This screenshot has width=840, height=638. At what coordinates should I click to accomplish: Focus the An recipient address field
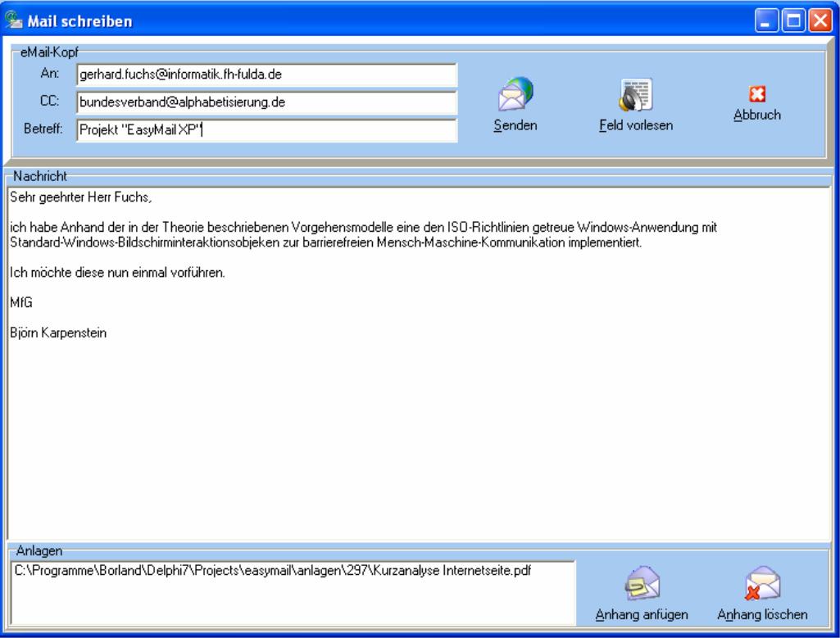[266, 75]
